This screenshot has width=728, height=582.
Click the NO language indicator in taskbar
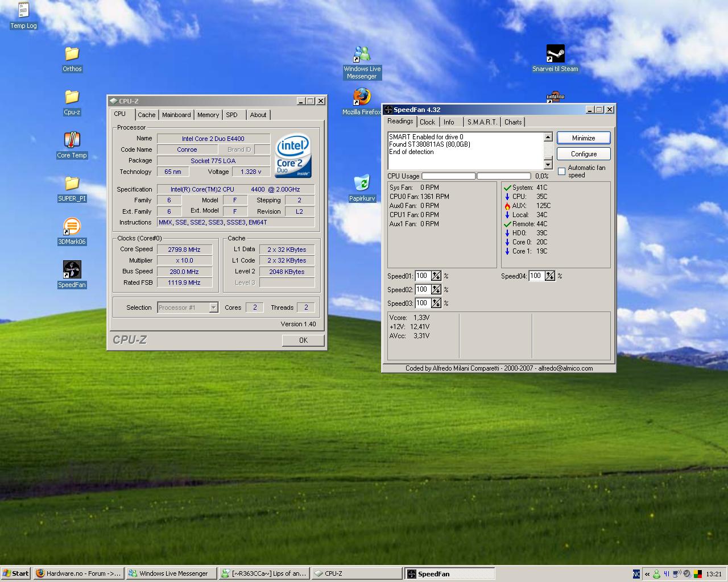click(x=636, y=574)
